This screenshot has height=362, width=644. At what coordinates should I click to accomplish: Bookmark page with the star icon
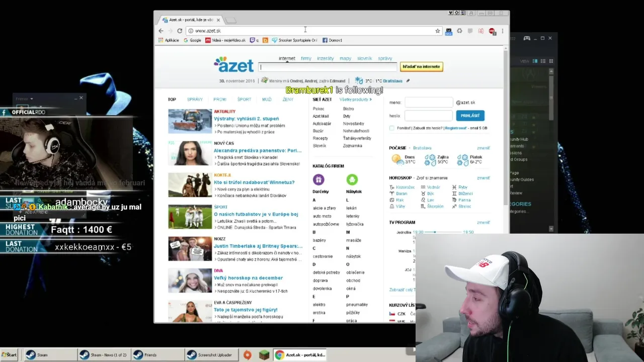[438, 31]
